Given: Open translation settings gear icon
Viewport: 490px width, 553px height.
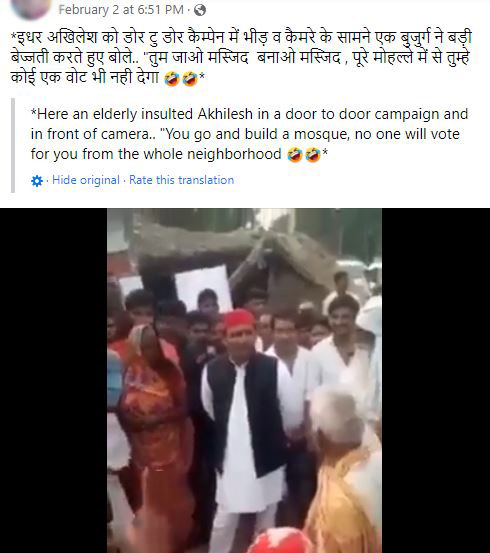Looking at the screenshot, I should [x=37, y=181].
